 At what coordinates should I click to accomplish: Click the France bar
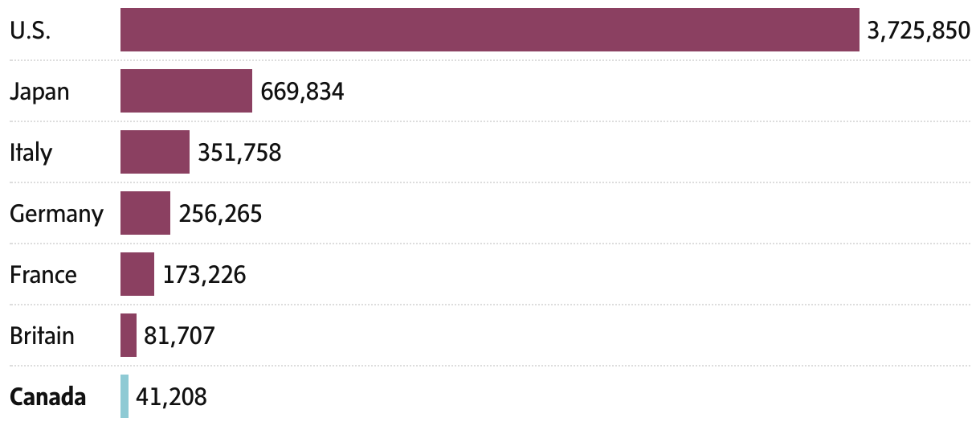coord(137,274)
